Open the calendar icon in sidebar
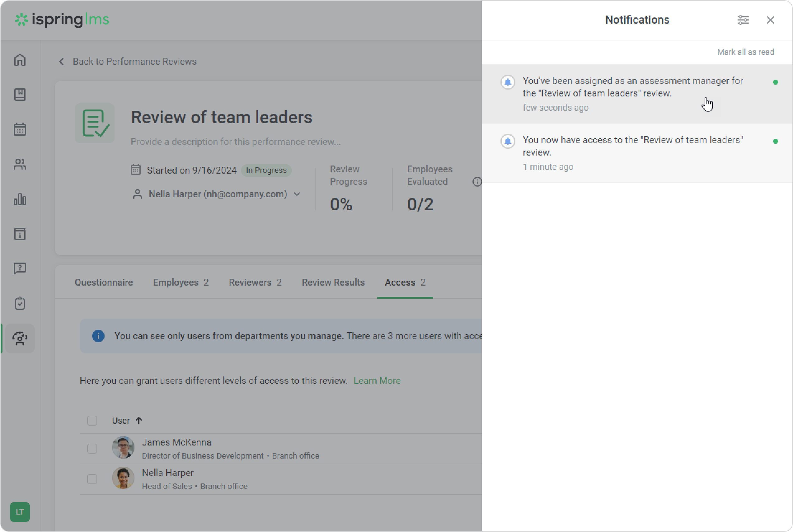The width and height of the screenshot is (793, 532). point(20,129)
